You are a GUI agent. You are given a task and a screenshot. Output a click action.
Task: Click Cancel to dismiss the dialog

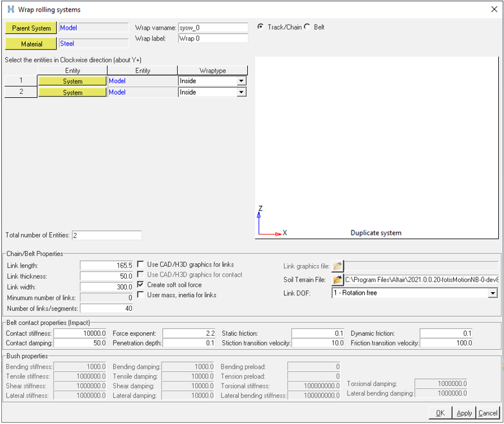coord(488,413)
